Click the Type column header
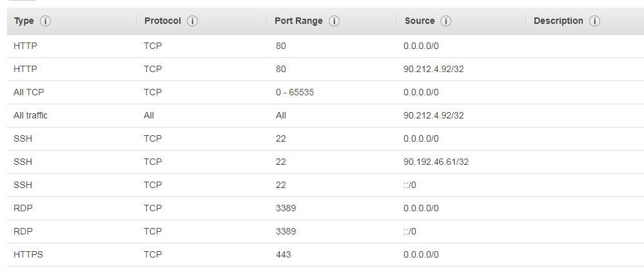Screen dimensions: 644x275 [24, 21]
